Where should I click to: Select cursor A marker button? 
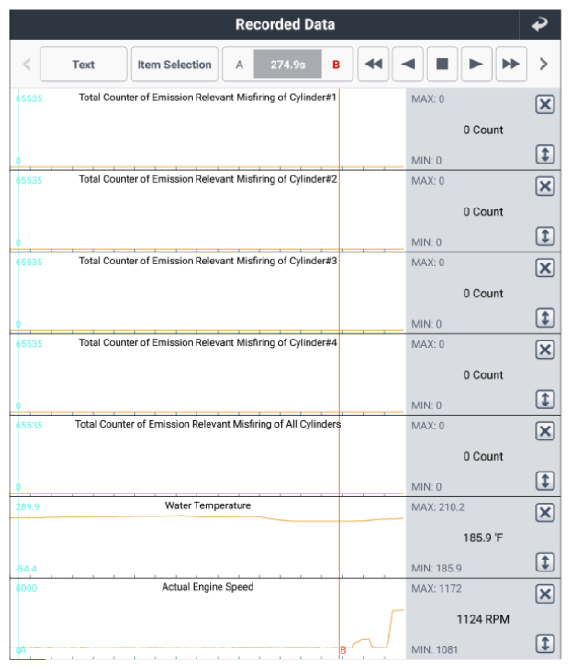[239, 64]
